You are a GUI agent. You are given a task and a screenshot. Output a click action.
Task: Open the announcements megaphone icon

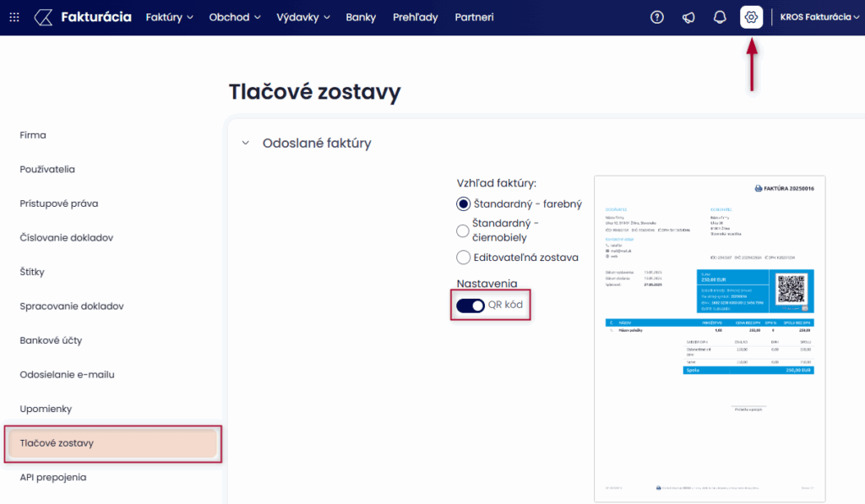688,17
